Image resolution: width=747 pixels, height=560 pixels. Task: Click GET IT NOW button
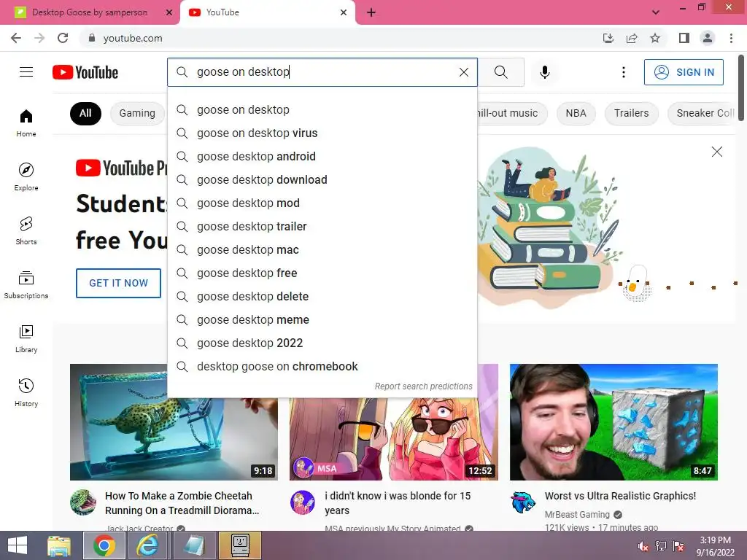(x=118, y=283)
